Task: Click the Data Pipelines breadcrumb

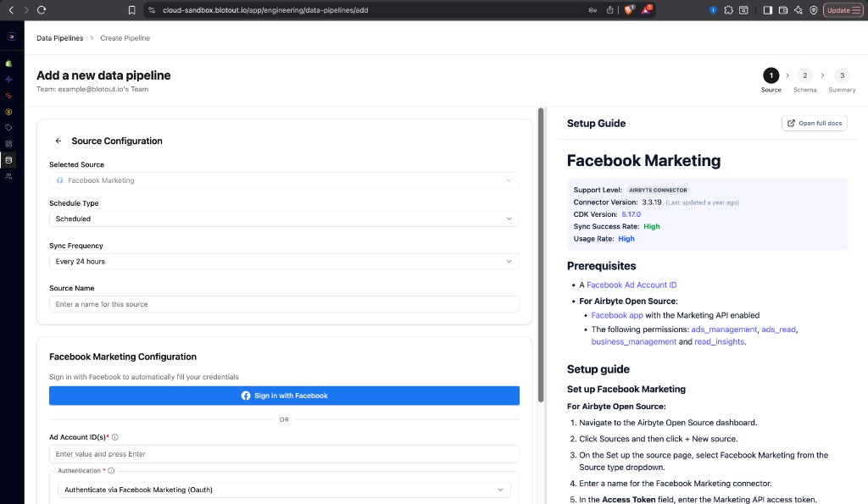Action: 60,38
